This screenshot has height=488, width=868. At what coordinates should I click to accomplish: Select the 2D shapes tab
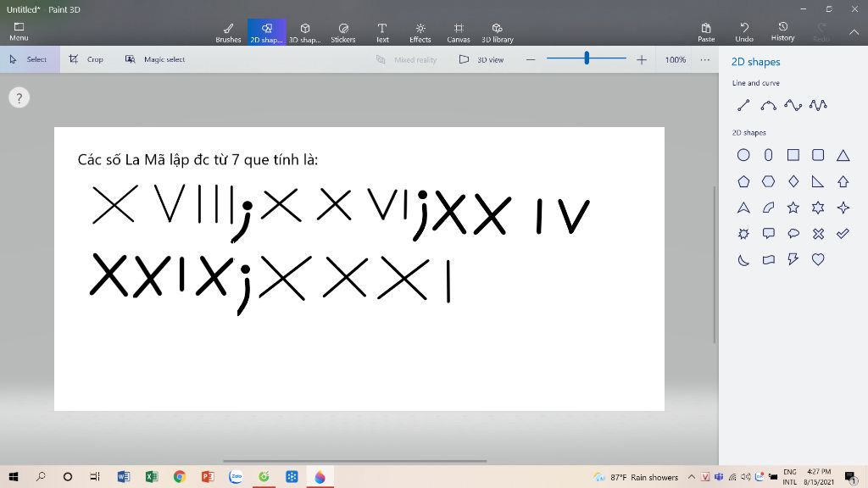coord(266,33)
